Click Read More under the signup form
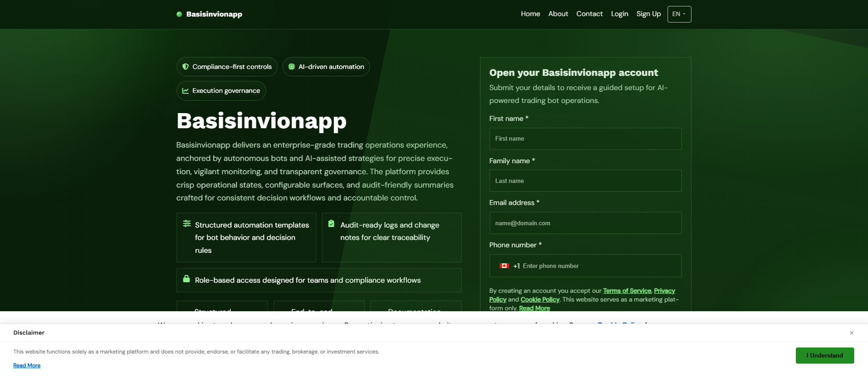868x376 pixels. (x=534, y=308)
